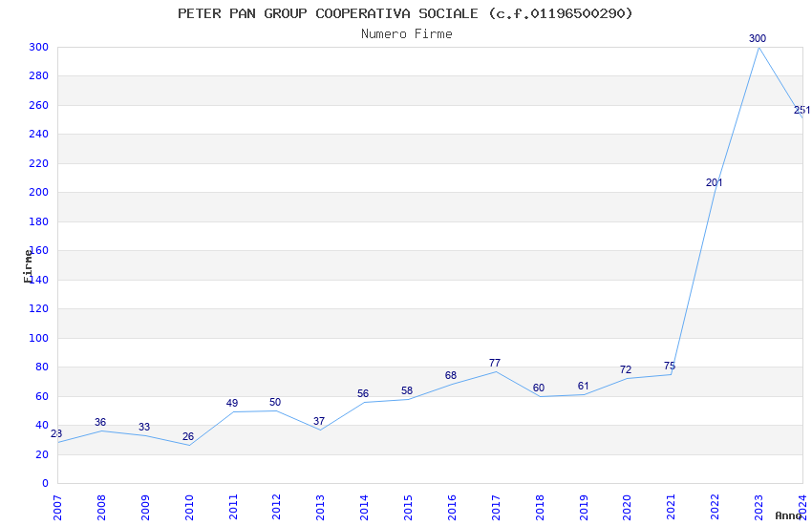The image size is (812, 525).
Task: Click the 300 data point label for 2023
Action: pos(758,38)
